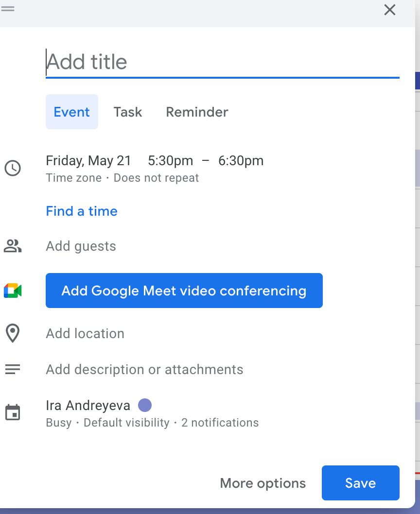Click the Find a time link

[82, 211]
